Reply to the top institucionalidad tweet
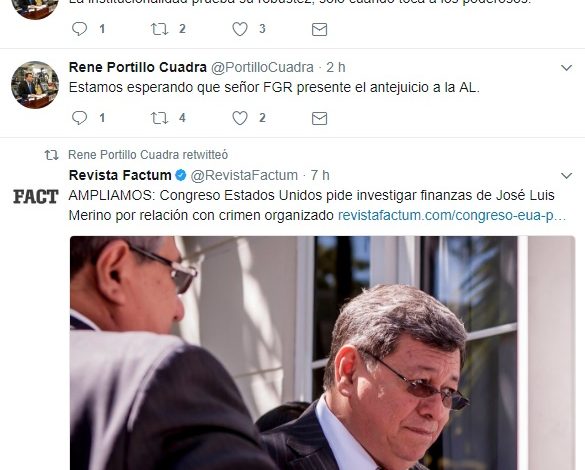Image resolution: width=585 pixels, height=470 pixels. pos(79,29)
